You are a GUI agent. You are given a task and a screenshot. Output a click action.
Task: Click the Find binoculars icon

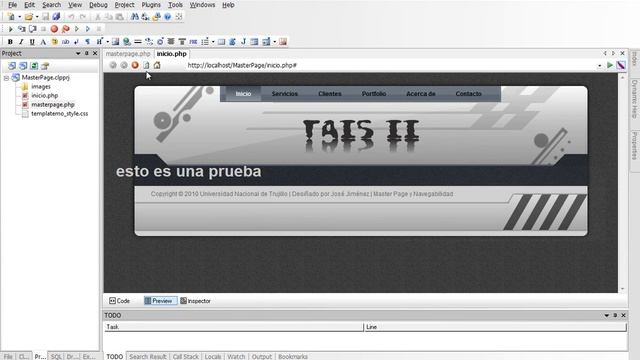point(135,17)
